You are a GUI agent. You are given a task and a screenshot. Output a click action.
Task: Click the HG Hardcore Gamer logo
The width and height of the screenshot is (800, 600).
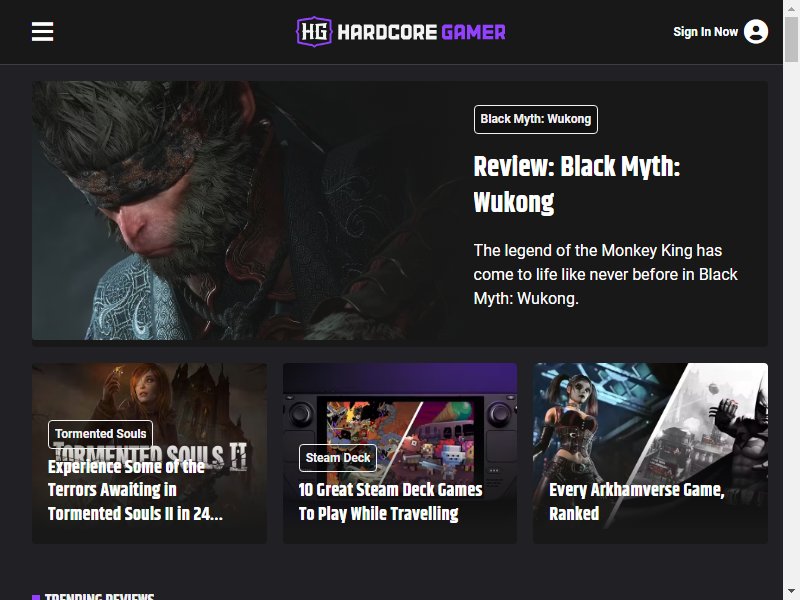[x=401, y=32]
